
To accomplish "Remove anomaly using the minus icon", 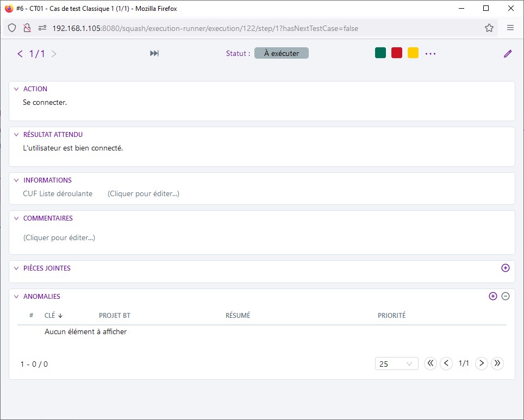I will tap(505, 296).
